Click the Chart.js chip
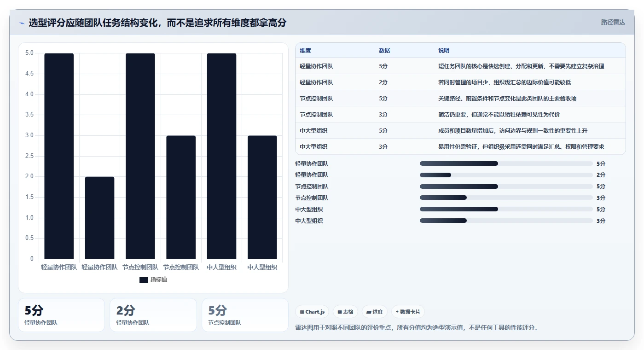This screenshot has height=350, width=644. [312, 312]
